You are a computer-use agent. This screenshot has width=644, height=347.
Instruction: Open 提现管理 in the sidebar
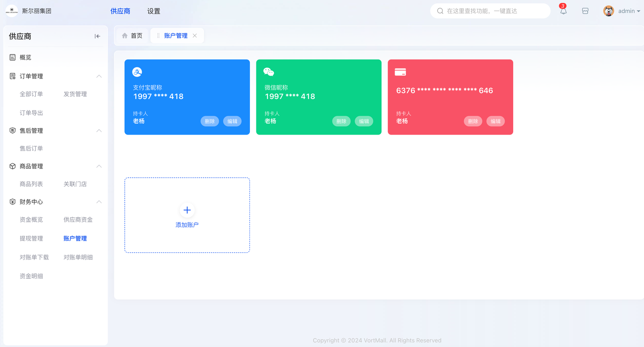pyautogui.click(x=31, y=239)
